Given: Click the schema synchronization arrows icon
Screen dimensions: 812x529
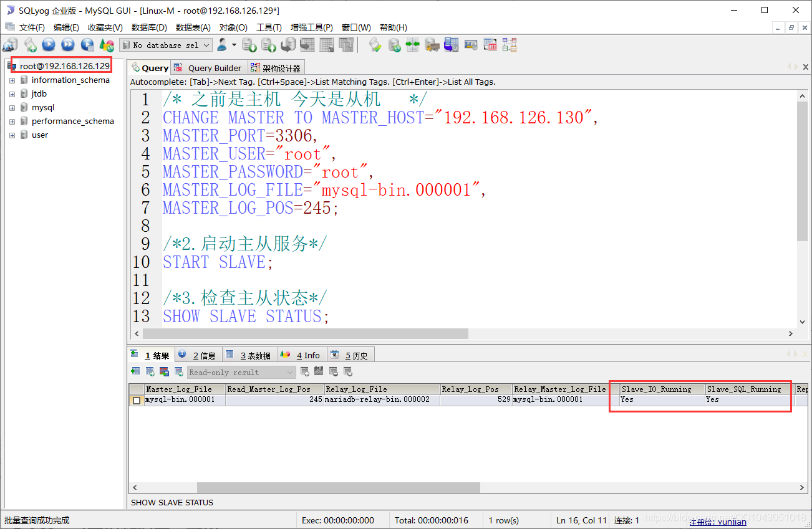Looking at the screenshot, I should click(412, 45).
